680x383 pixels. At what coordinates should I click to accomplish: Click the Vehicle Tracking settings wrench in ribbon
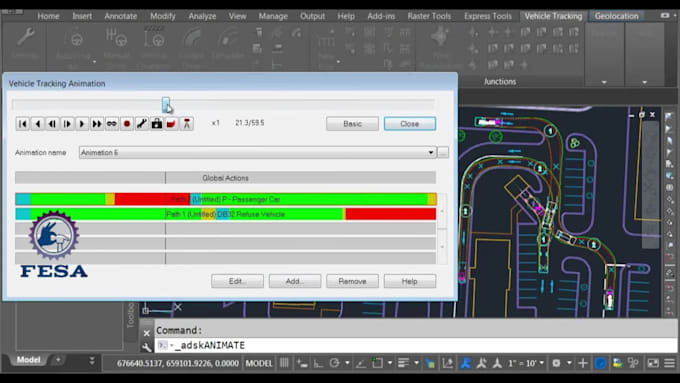pos(25,37)
